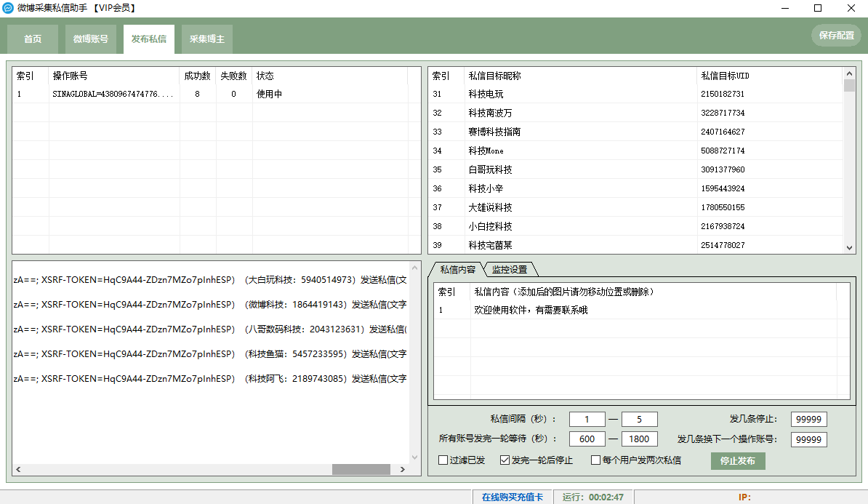Select the 采集博主 tab
Image resolution: width=868 pixels, height=504 pixels.
pos(206,39)
